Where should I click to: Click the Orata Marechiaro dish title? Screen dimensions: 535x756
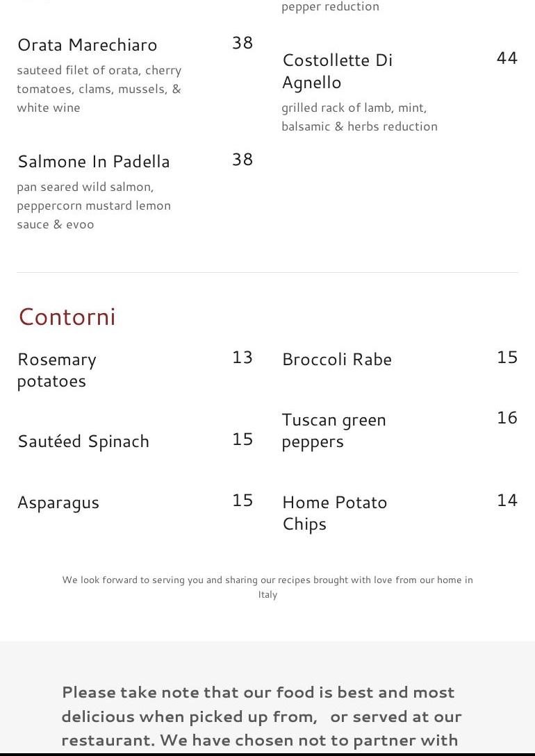pyautogui.click(x=88, y=45)
